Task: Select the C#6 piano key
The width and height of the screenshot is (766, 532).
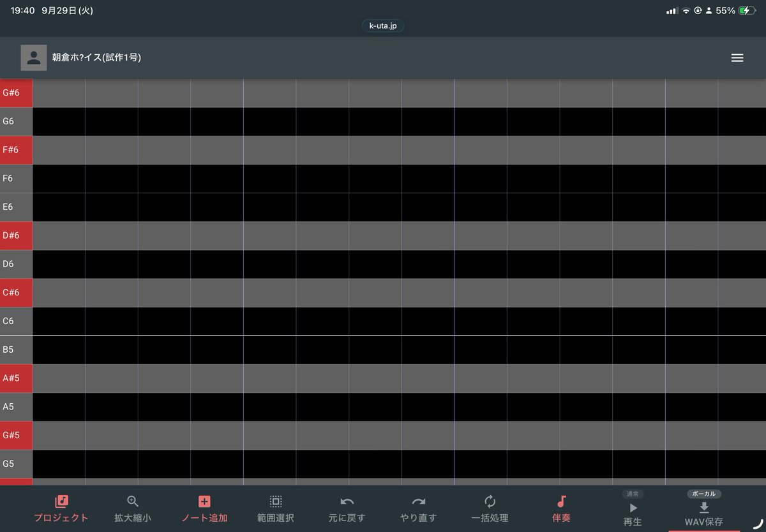Action: click(16, 293)
